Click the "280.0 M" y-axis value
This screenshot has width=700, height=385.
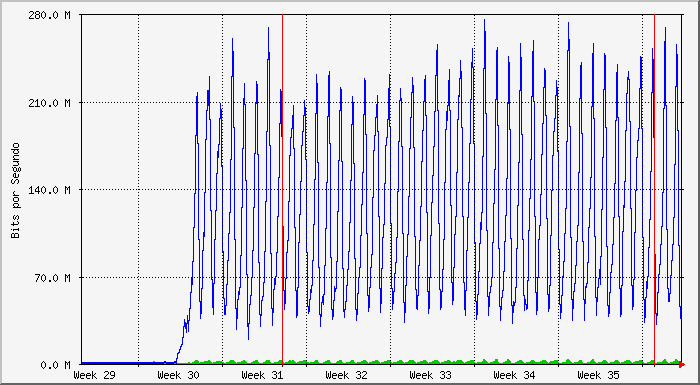click(x=50, y=16)
